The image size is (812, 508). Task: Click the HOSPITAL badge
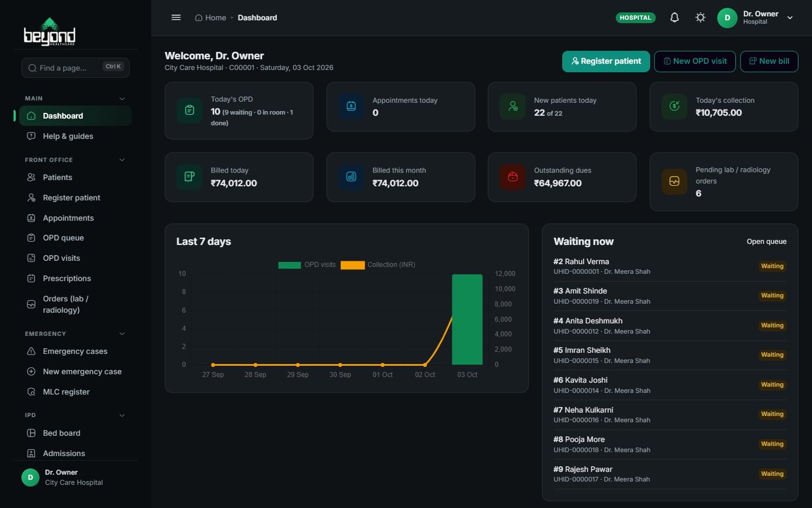(636, 17)
